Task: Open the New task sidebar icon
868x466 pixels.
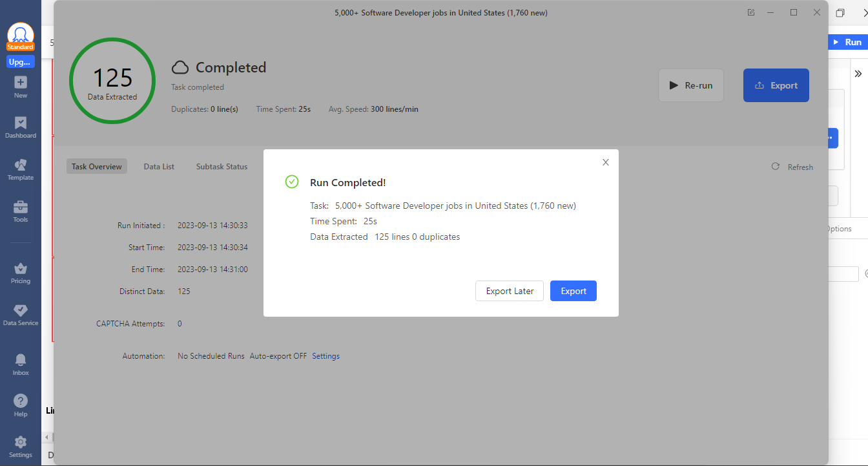Action: 21,83
